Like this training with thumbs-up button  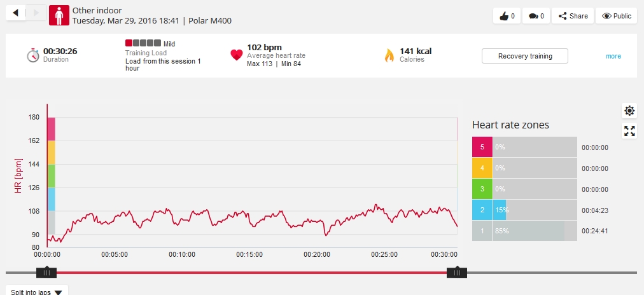pos(507,16)
